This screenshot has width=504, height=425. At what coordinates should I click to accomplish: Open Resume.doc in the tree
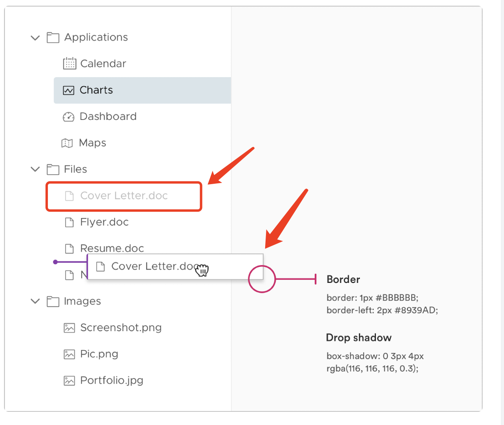coord(112,248)
